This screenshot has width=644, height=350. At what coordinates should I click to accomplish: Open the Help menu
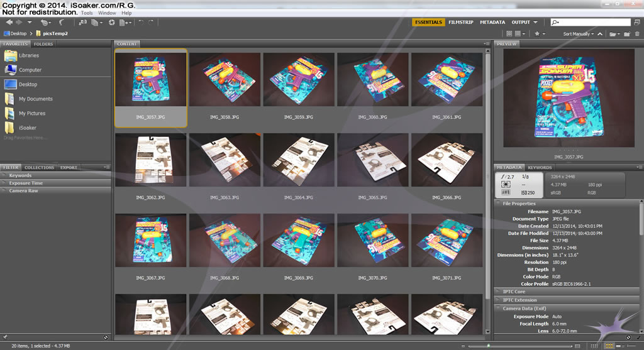[126, 13]
